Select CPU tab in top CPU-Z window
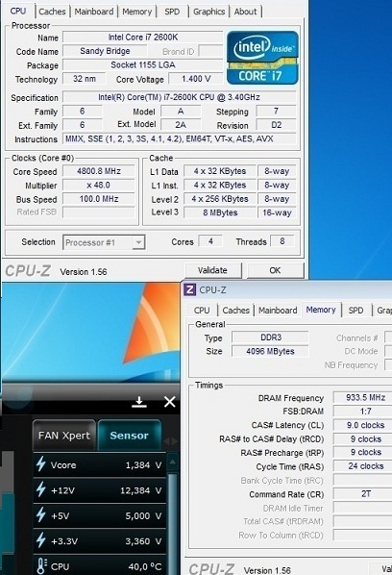This screenshot has height=575, width=392. coord(18,11)
